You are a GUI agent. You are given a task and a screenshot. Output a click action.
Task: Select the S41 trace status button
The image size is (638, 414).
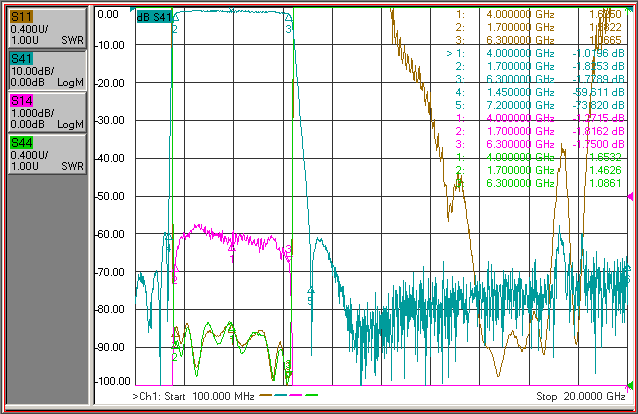[x=47, y=70]
